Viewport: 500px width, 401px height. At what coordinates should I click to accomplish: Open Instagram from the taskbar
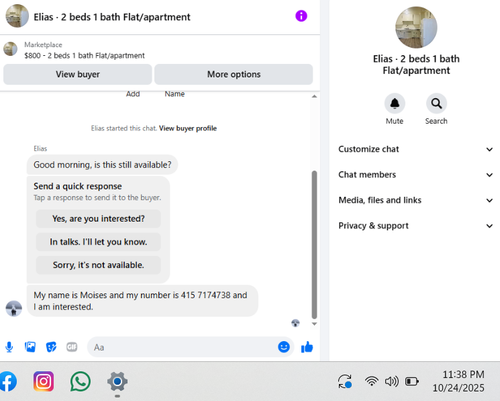[x=43, y=381]
